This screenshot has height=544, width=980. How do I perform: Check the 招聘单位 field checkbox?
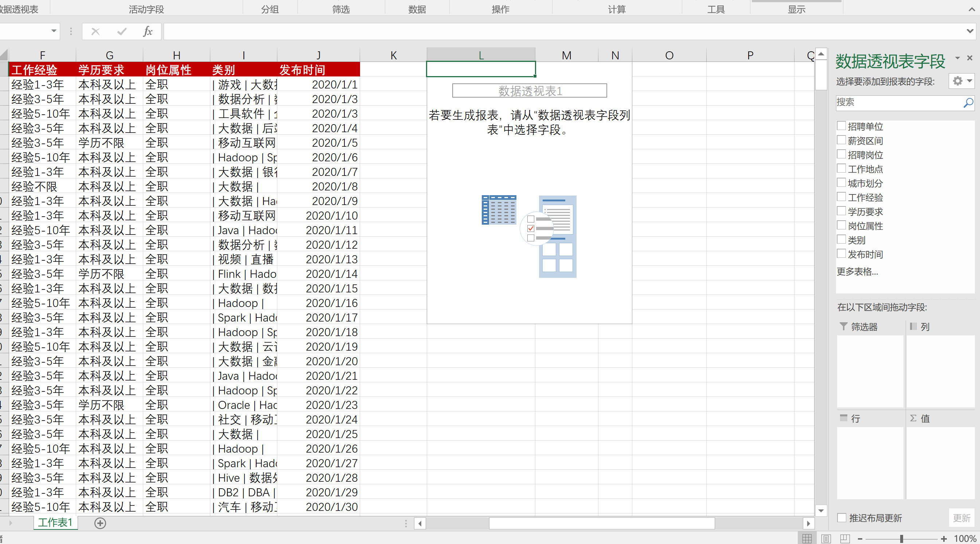(x=841, y=126)
